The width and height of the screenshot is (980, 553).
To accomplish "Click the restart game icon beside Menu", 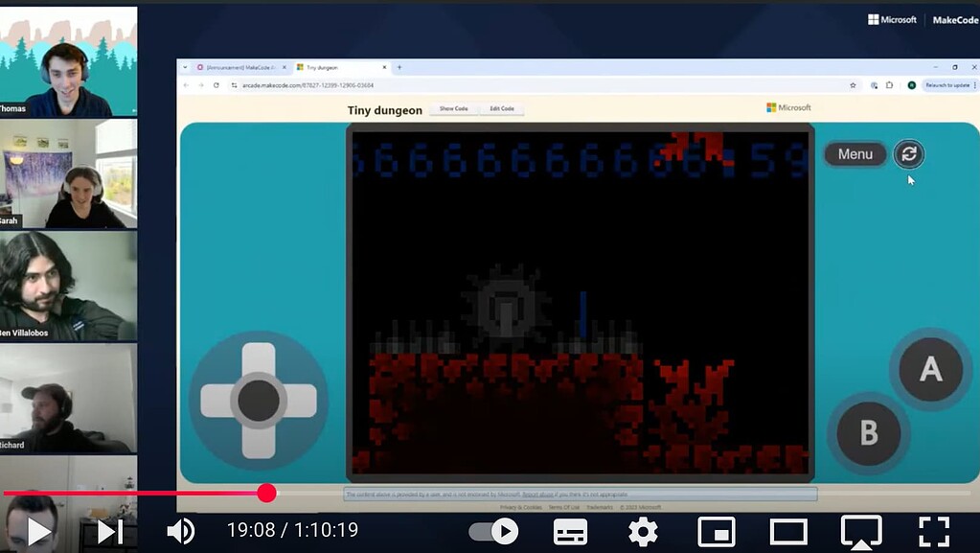I will 907,154.
